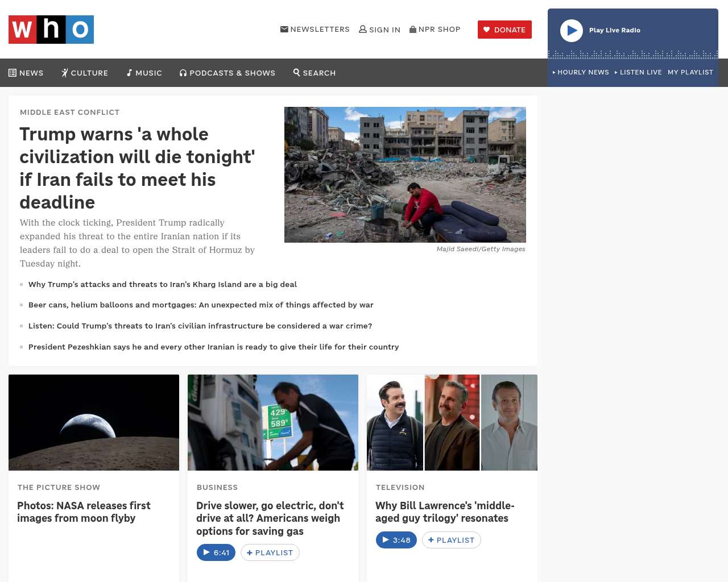
Task: Play the 6:41 gas story audio
Action: (x=216, y=552)
